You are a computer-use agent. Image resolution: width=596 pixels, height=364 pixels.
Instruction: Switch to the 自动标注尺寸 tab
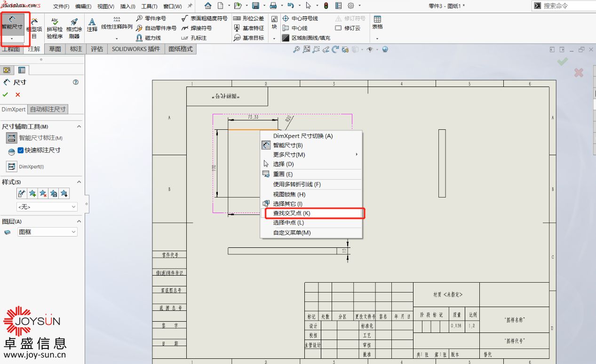coord(48,109)
